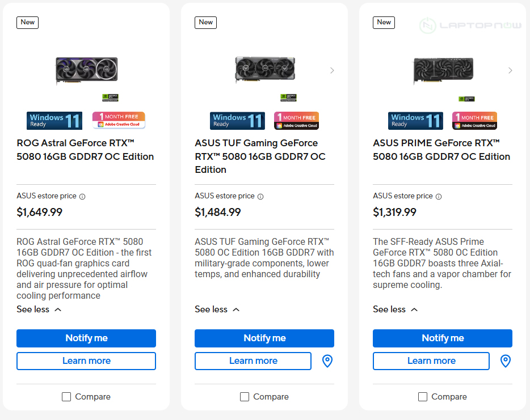The height and width of the screenshot is (420, 530).
Task: Click info icon beside ASUS PRIME estore price
Action: point(439,197)
